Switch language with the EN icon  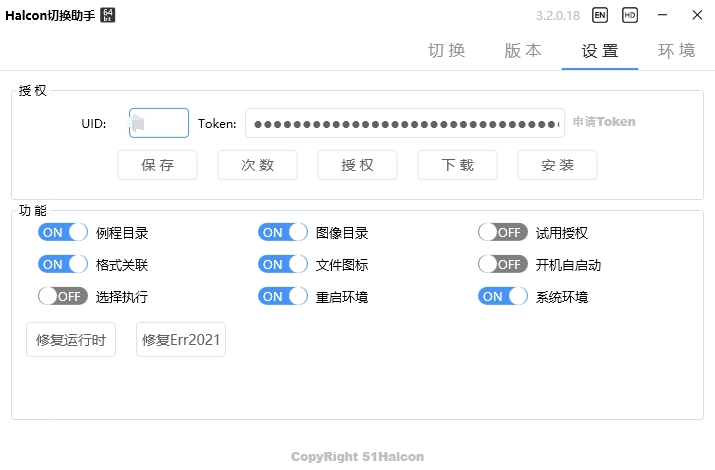click(x=600, y=15)
